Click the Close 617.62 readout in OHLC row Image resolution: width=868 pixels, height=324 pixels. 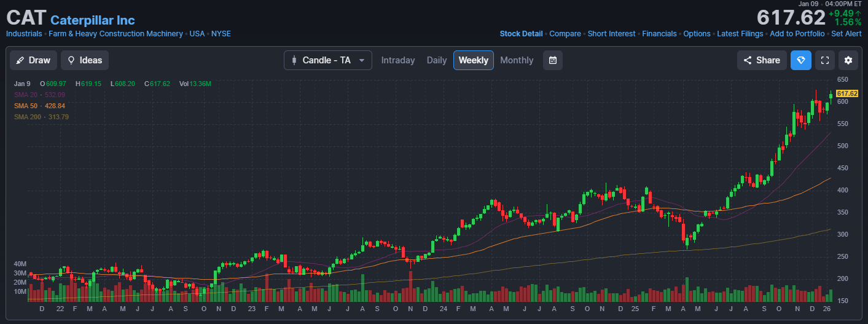click(157, 83)
